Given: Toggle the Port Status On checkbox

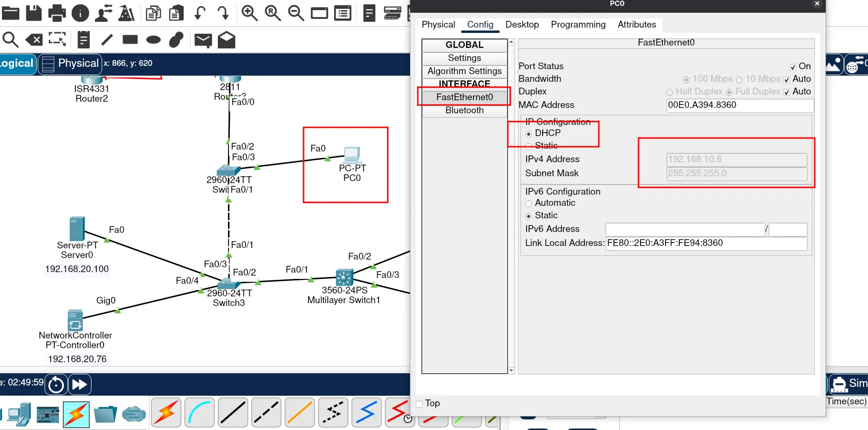Looking at the screenshot, I should (792, 67).
